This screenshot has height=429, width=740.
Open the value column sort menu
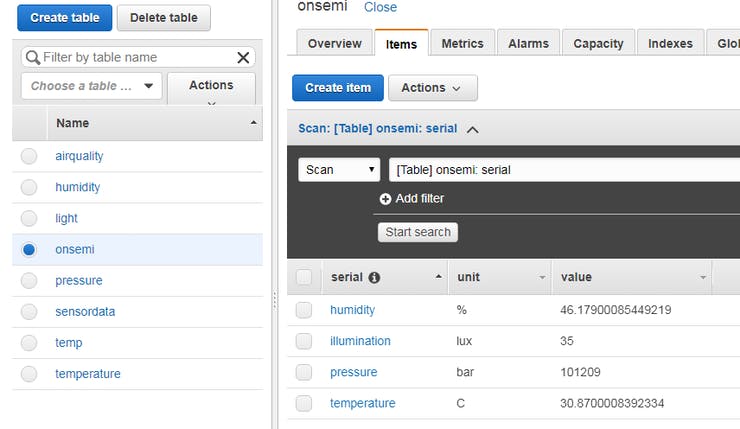[703, 277]
